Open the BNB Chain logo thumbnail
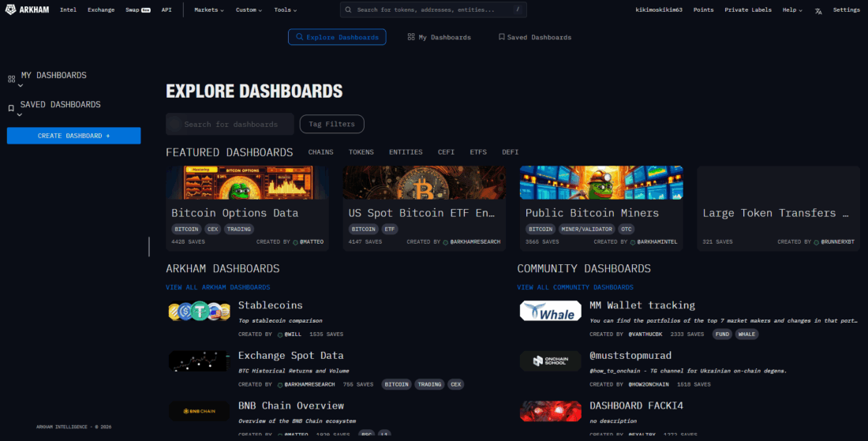This screenshot has height=441, width=868. 200,411
